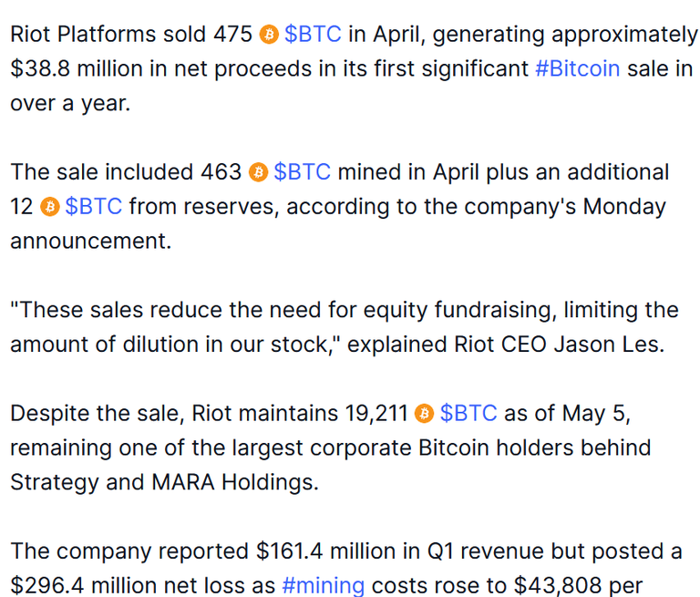Click the name "Jason Les" in the quote
Viewport: 700px width, 597px height.
[x=610, y=345]
